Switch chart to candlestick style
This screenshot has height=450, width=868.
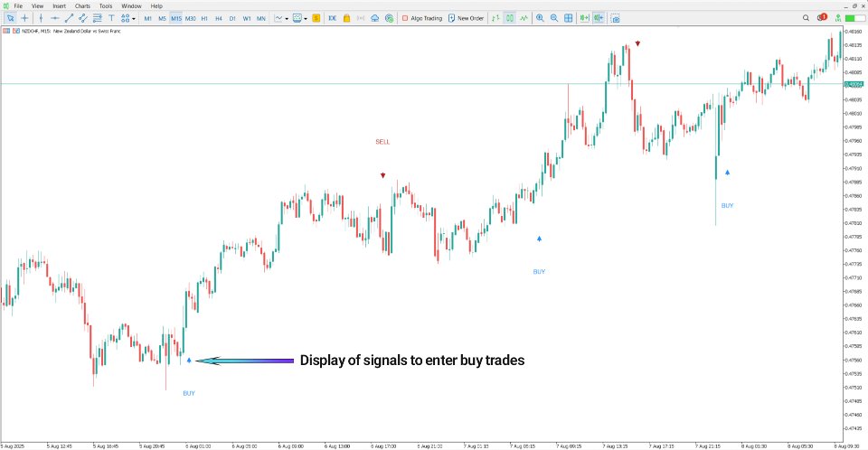click(510, 18)
